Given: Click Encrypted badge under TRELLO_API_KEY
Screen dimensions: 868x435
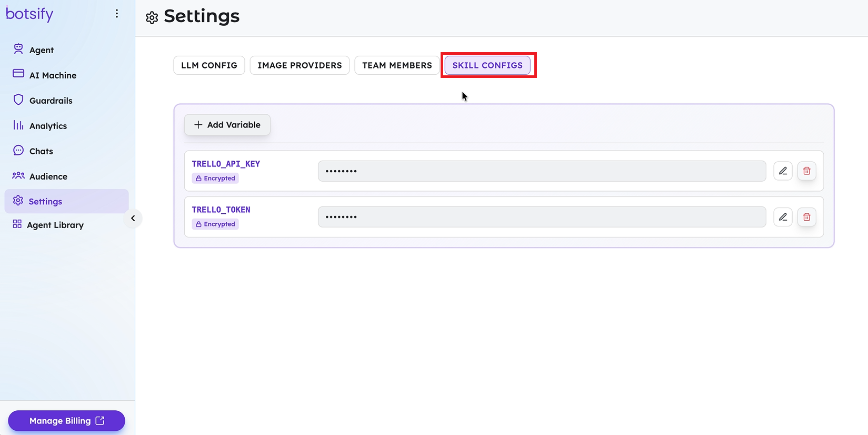Looking at the screenshot, I should point(215,179).
